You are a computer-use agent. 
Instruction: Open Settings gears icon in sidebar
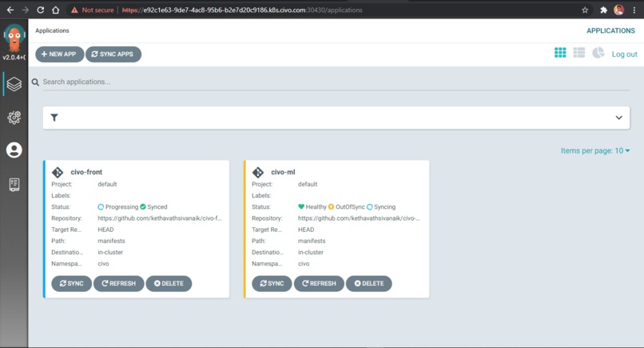point(14,118)
